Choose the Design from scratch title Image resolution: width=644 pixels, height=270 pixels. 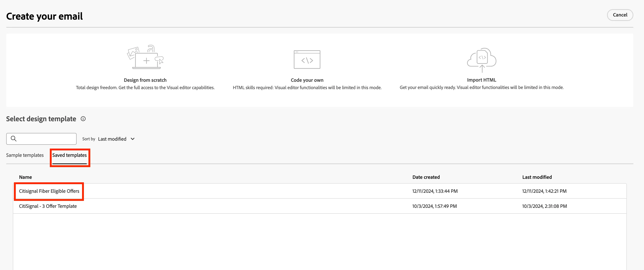[145, 80]
